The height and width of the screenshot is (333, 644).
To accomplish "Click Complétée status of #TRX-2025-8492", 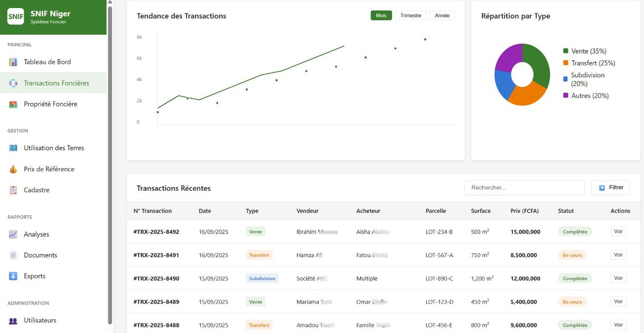I will coord(575,232).
